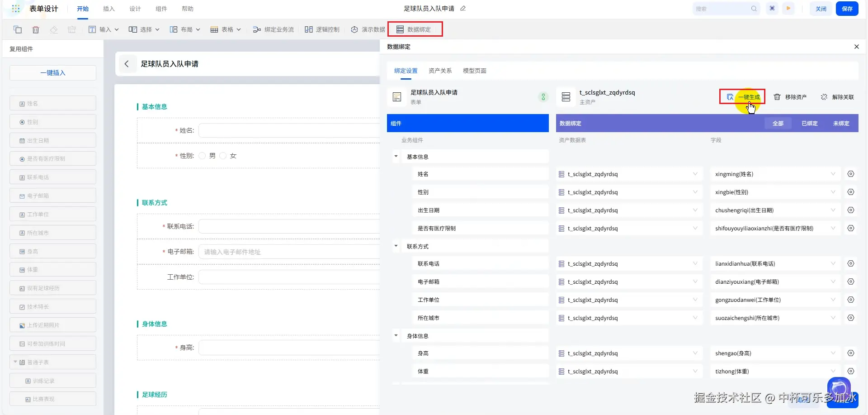The height and width of the screenshot is (415, 868).
Task: Click the orange play preview icon
Action: [x=788, y=9]
